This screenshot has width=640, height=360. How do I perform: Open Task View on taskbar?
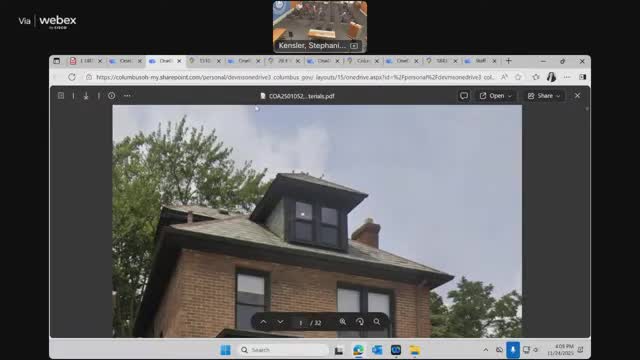339,350
